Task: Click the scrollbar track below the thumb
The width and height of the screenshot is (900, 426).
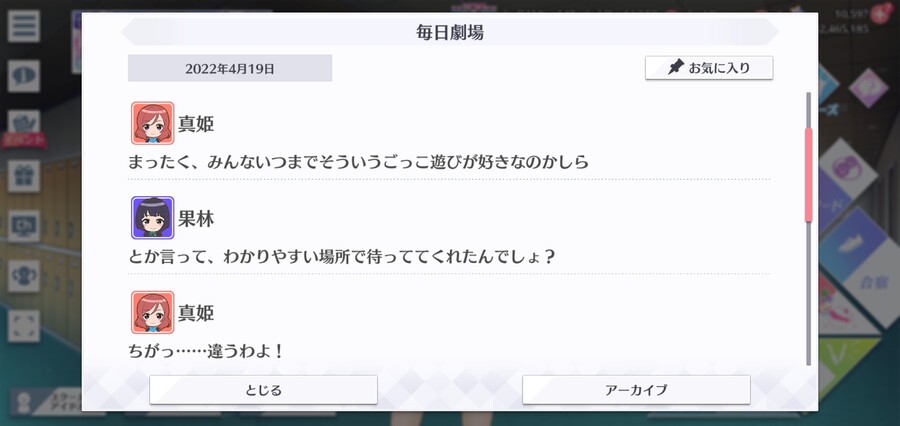Action: pyautogui.click(x=809, y=293)
